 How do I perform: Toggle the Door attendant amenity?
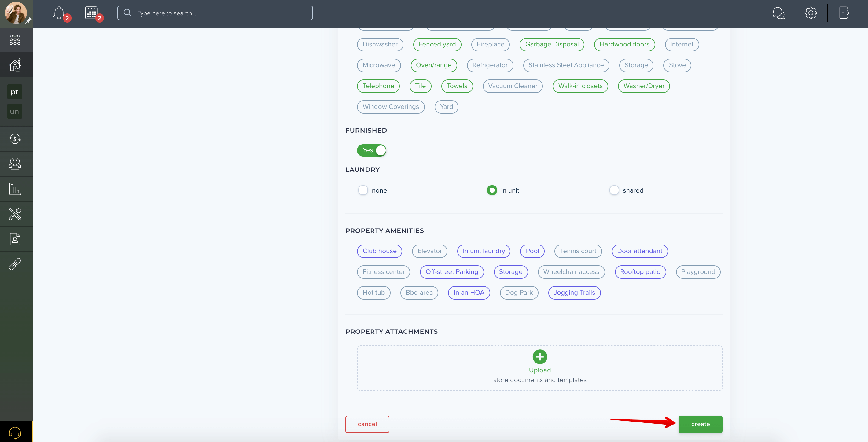pyautogui.click(x=640, y=251)
